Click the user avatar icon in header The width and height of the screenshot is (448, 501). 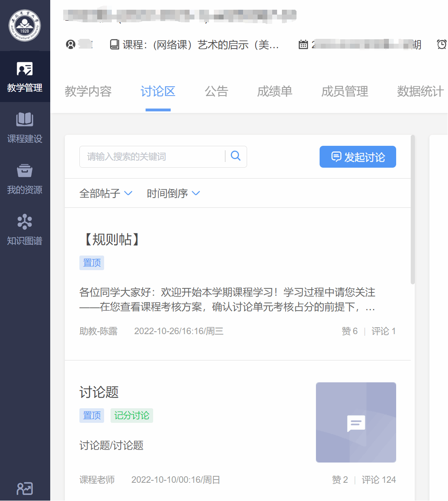click(70, 45)
